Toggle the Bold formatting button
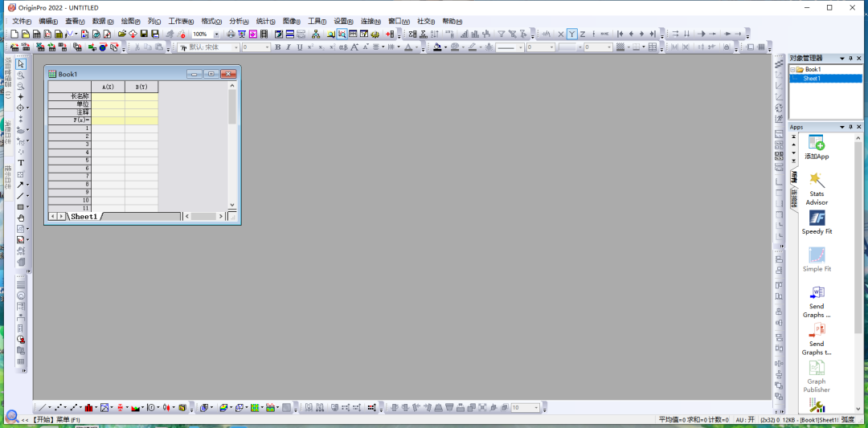 278,47
